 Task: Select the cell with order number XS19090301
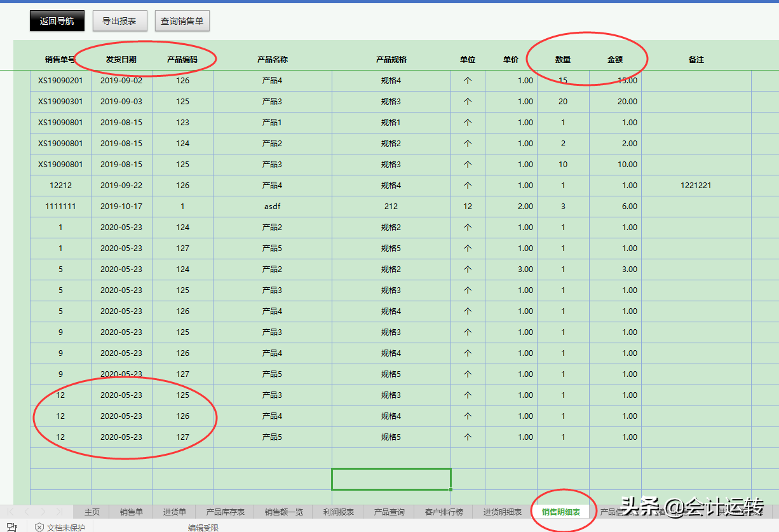pos(60,102)
